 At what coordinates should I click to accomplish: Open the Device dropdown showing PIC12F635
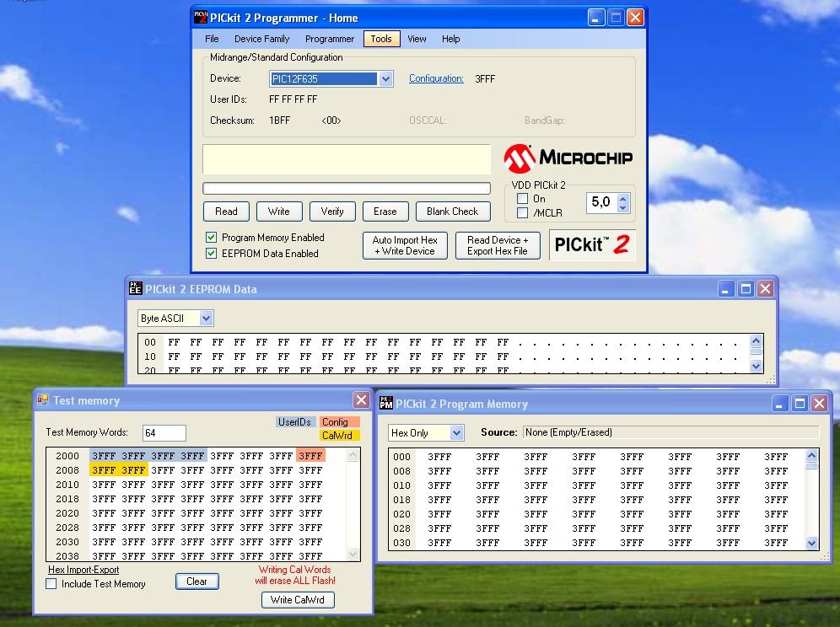385,79
